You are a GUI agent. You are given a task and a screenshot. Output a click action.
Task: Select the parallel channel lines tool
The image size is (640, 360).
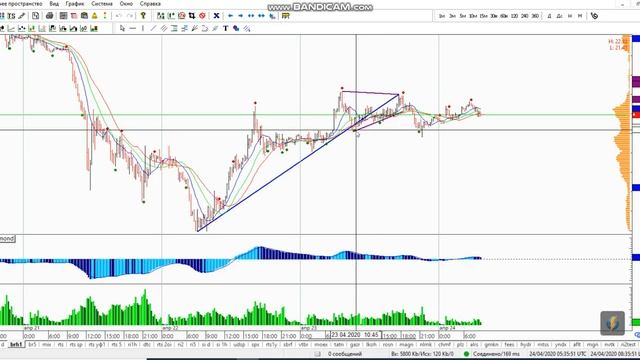(x=164, y=28)
